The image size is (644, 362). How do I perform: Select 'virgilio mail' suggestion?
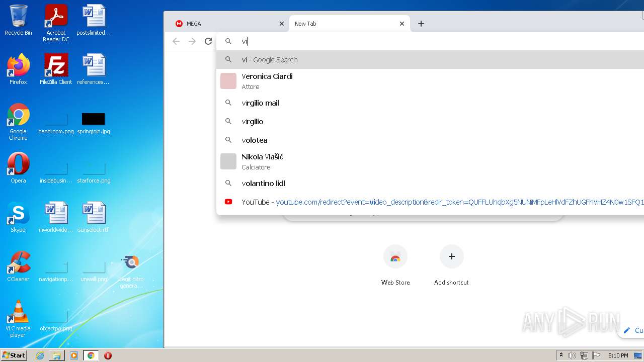[x=430, y=103]
